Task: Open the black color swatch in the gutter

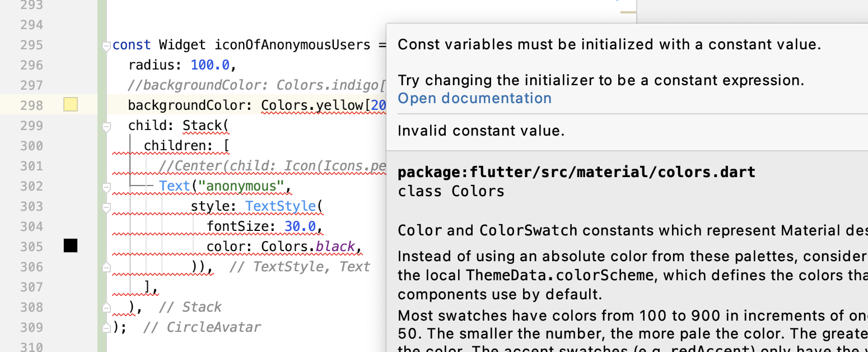Action: (71, 246)
